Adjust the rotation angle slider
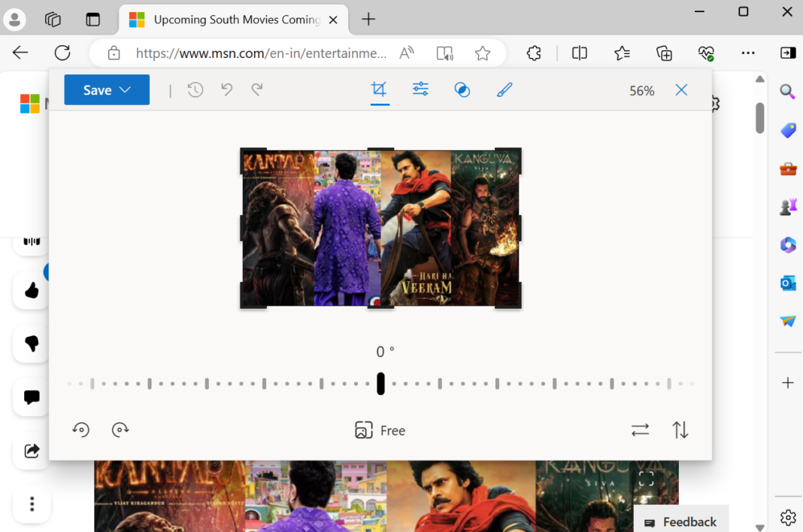 [x=380, y=383]
